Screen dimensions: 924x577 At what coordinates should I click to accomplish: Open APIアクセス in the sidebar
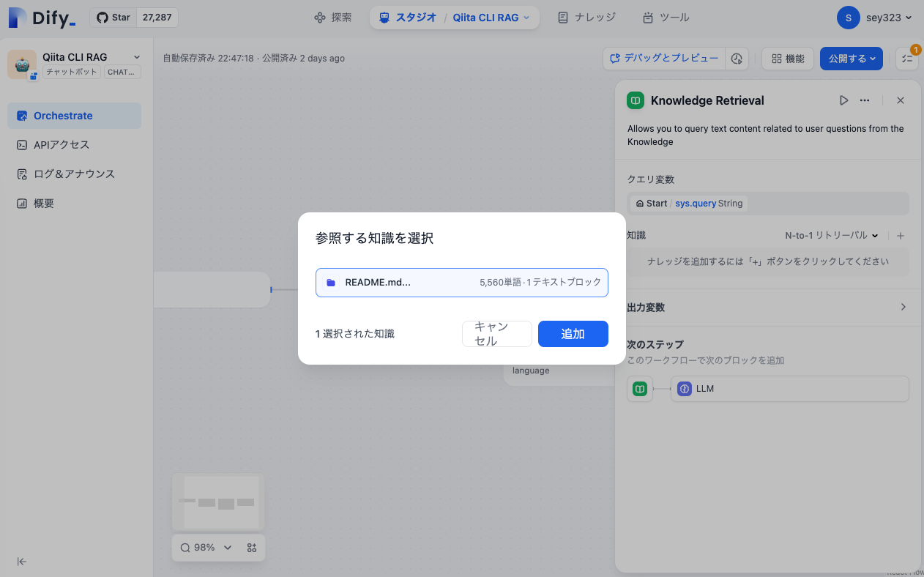click(x=74, y=145)
